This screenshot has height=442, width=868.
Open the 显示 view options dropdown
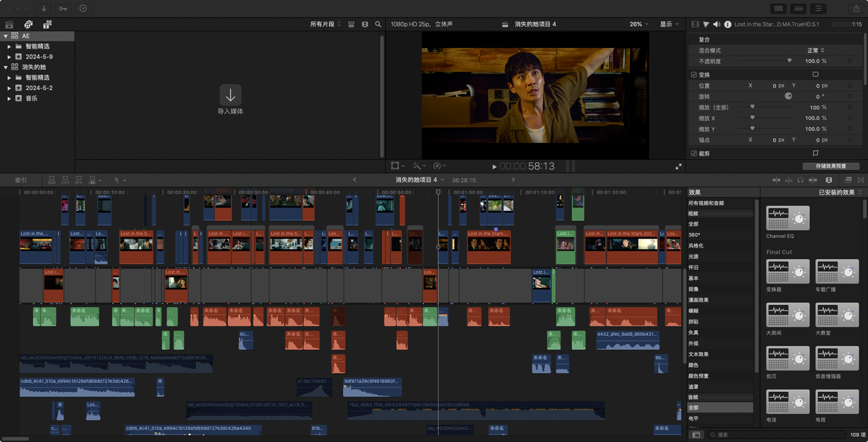[668, 24]
